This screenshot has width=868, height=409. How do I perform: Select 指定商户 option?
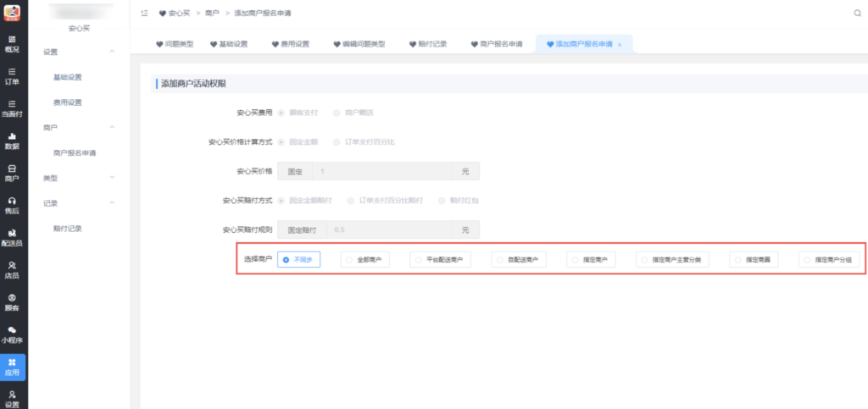(x=591, y=259)
